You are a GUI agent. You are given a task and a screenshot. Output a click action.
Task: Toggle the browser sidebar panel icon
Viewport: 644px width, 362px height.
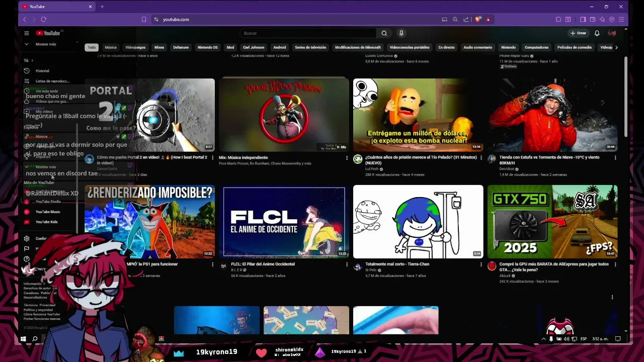point(583,19)
